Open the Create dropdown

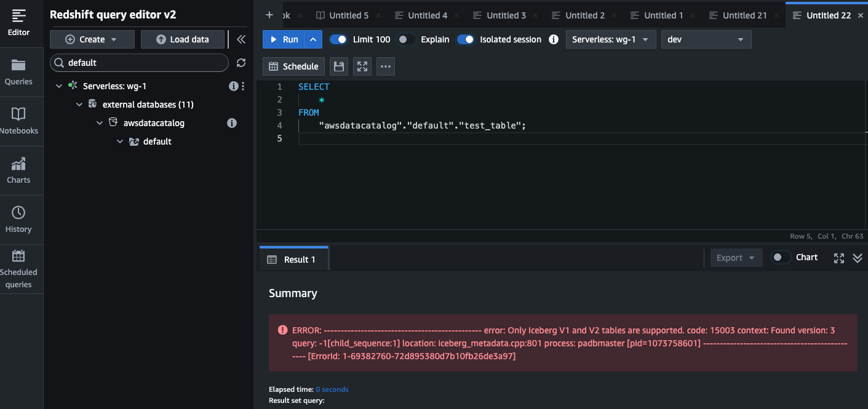point(92,39)
